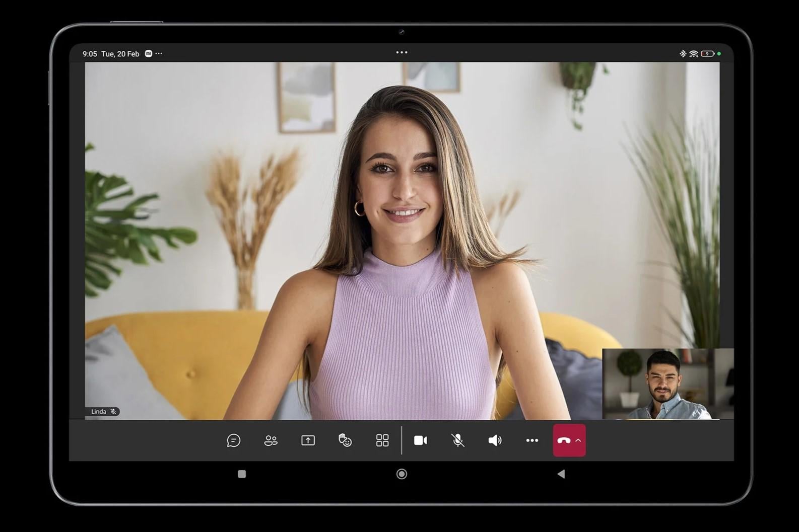Turn off the video camera

[x=421, y=440]
